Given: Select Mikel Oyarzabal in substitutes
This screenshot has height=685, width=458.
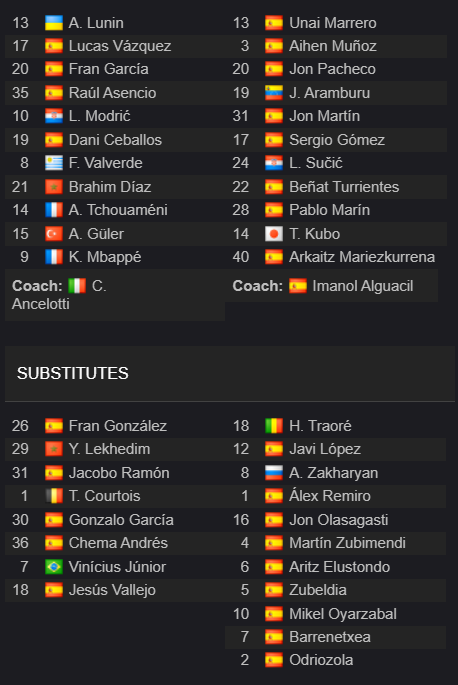Looking at the screenshot, I should pyautogui.click(x=343, y=614).
